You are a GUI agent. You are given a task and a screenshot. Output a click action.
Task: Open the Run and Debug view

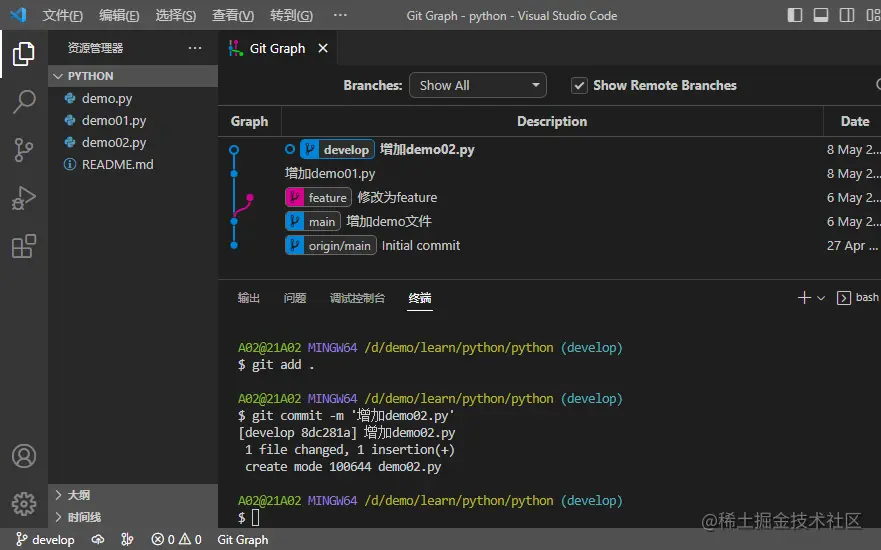pyautogui.click(x=24, y=198)
